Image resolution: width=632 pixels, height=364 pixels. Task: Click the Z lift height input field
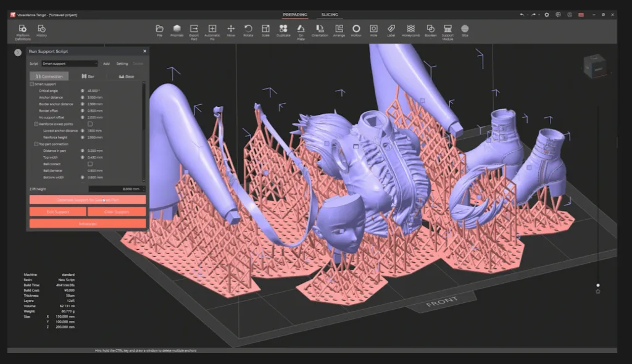116,189
